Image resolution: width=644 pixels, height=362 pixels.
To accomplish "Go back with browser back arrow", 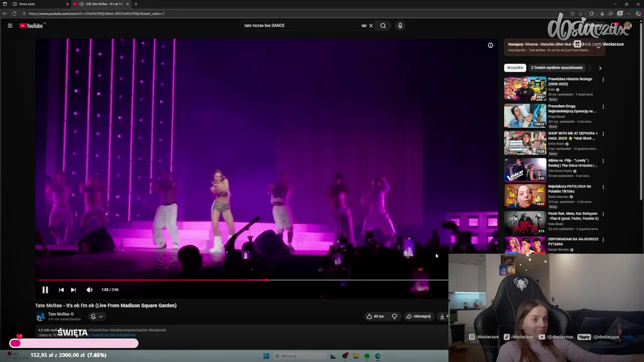I will tap(5, 14).
